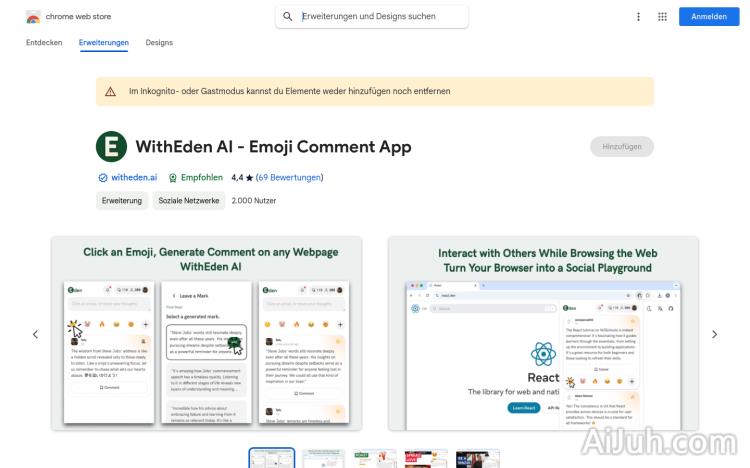Click the search magnifier icon
The width and height of the screenshot is (750, 468).
[287, 16]
